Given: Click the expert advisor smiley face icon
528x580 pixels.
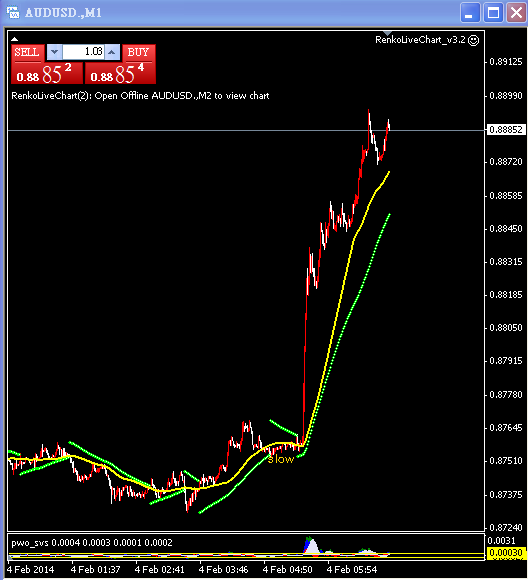Looking at the screenshot, I should click(474, 40).
